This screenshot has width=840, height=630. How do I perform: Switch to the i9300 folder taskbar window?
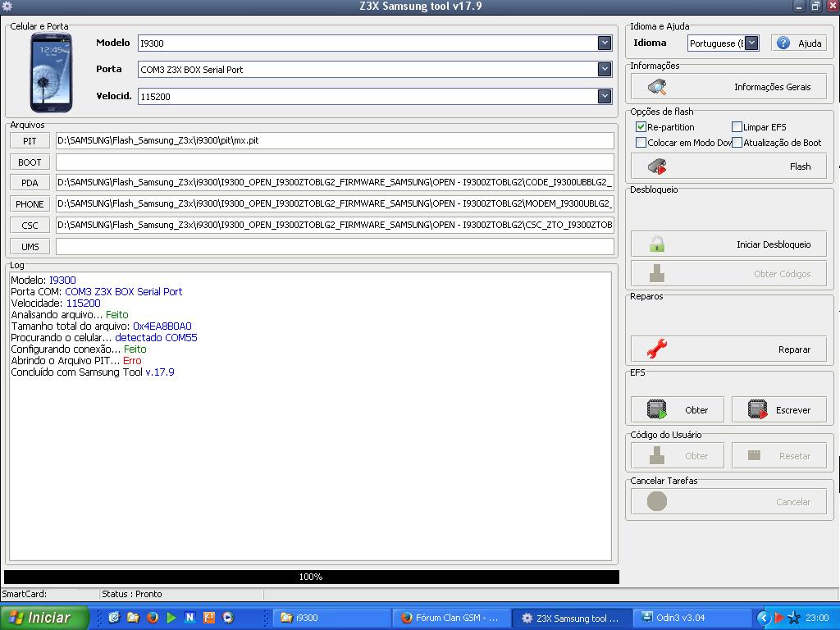point(331,618)
